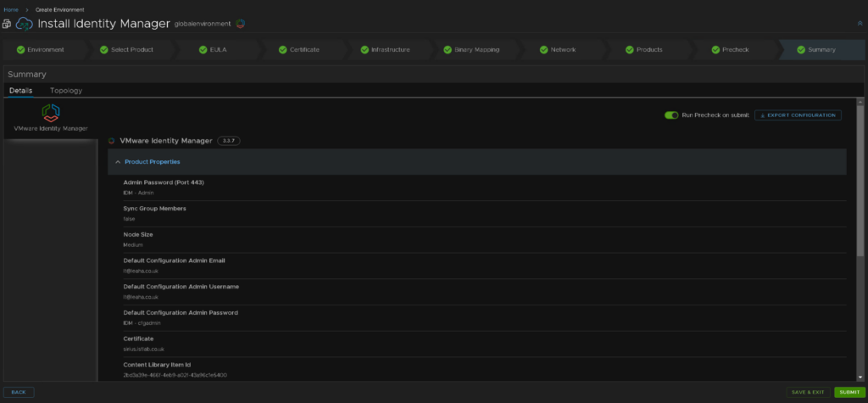868x403 pixels.
Task: Click the Create Environment breadcrumb
Action: tap(60, 9)
